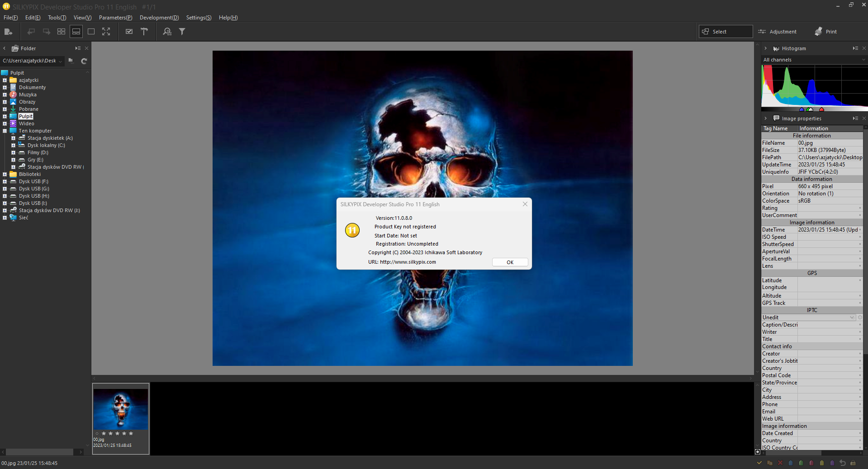
Task: Click the red X delete mark icon
Action: coord(780,463)
